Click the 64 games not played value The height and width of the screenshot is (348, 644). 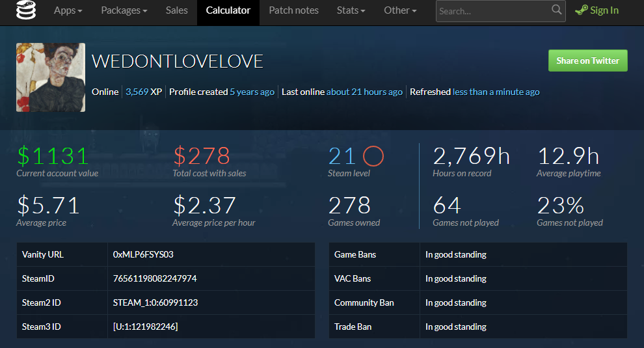click(447, 206)
